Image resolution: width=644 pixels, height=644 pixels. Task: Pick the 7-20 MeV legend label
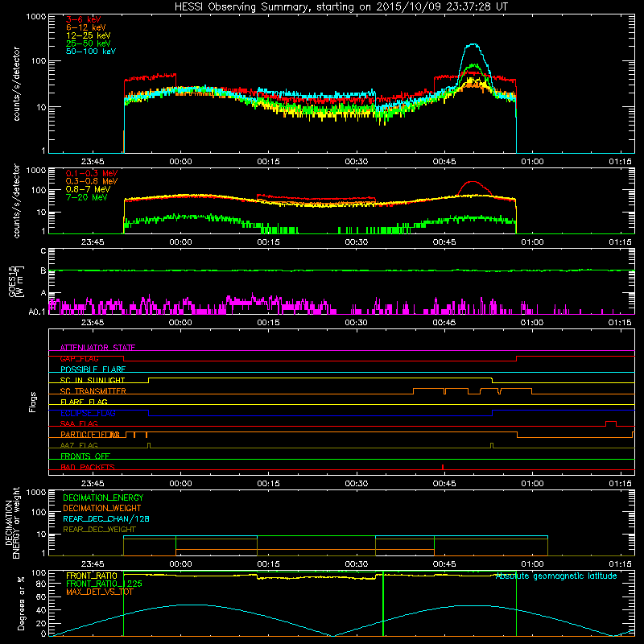pos(87,197)
